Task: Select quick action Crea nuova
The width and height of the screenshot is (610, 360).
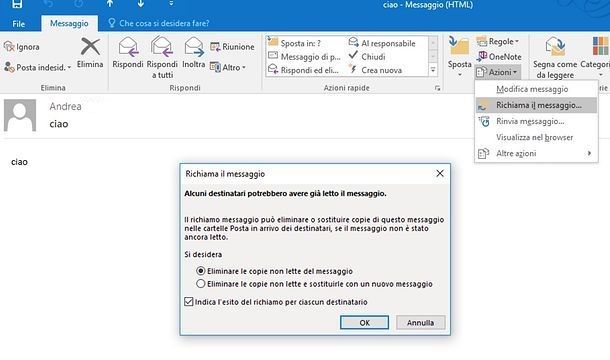Action: (x=376, y=70)
